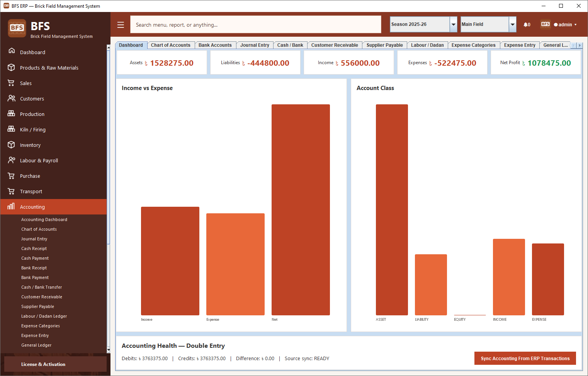Click the Accounting bar-chart icon
This screenshot has width=588, height=376.
point(11,206)
